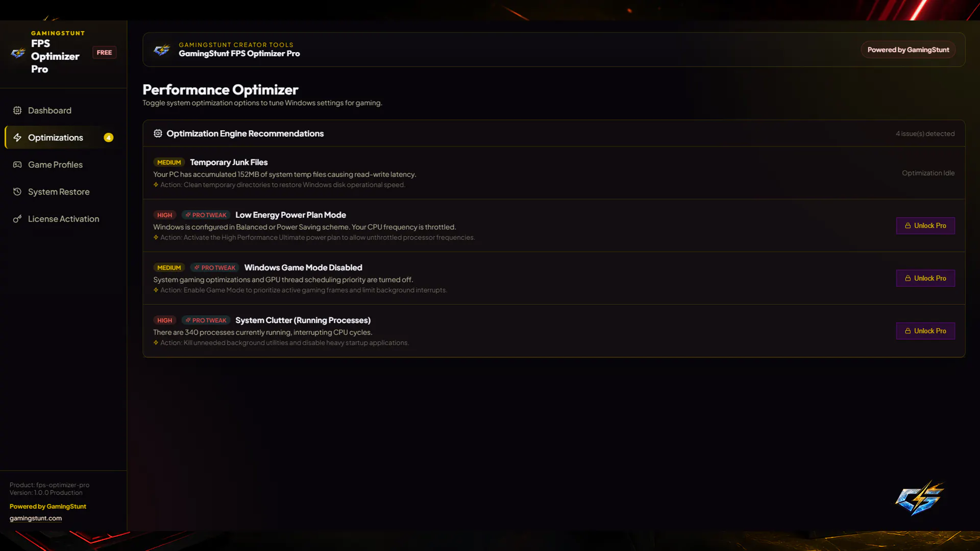Click the License Activation key icon
Image resolution: width=980 pixels, height=551 pixels.
pyautogui.click(x=17, y=218)
